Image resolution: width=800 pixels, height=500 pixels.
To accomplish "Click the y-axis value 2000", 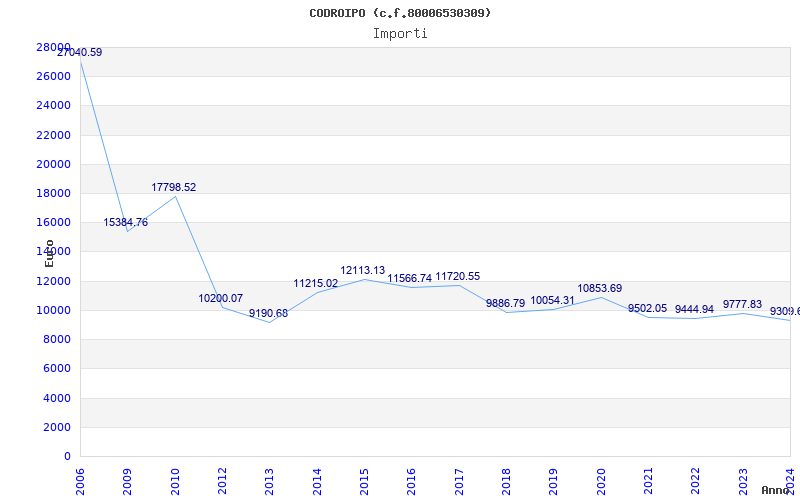I will point(57,428).
